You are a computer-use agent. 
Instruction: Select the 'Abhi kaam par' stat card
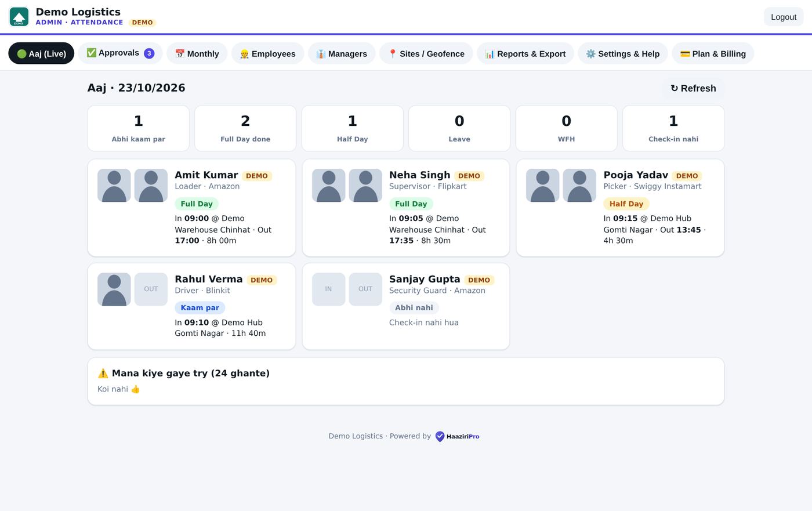tap(139, 128)
